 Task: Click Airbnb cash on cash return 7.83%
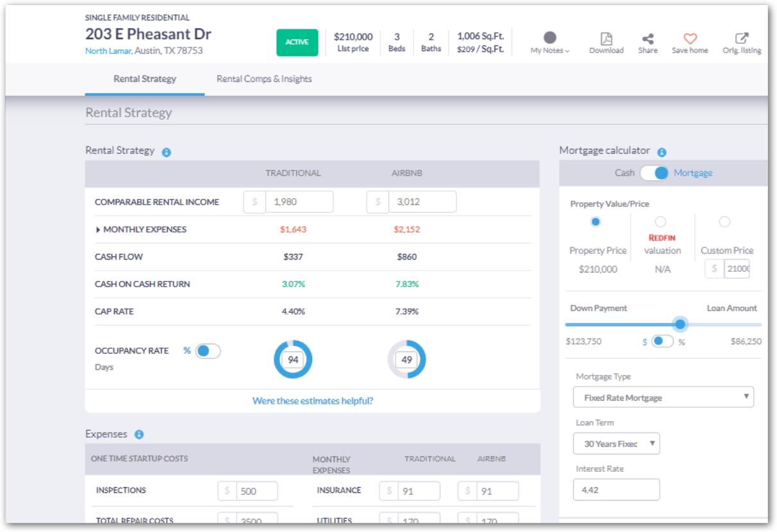tap(406, 284)
